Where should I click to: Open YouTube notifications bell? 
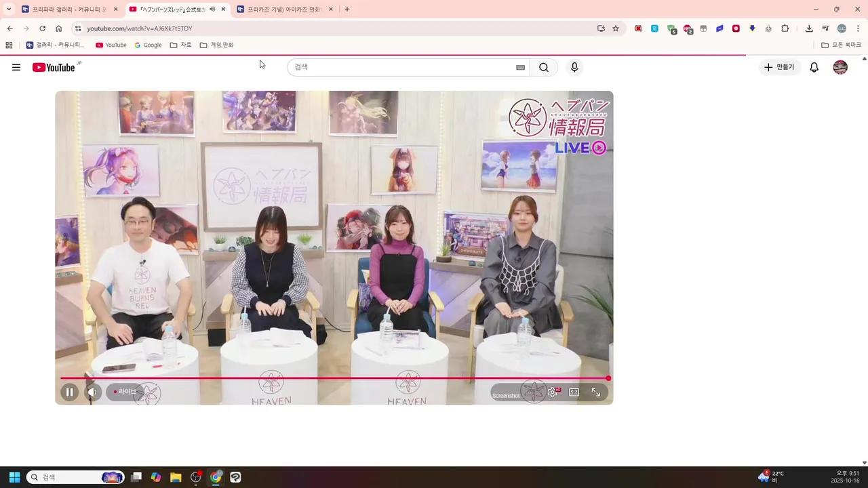point(814,67)
